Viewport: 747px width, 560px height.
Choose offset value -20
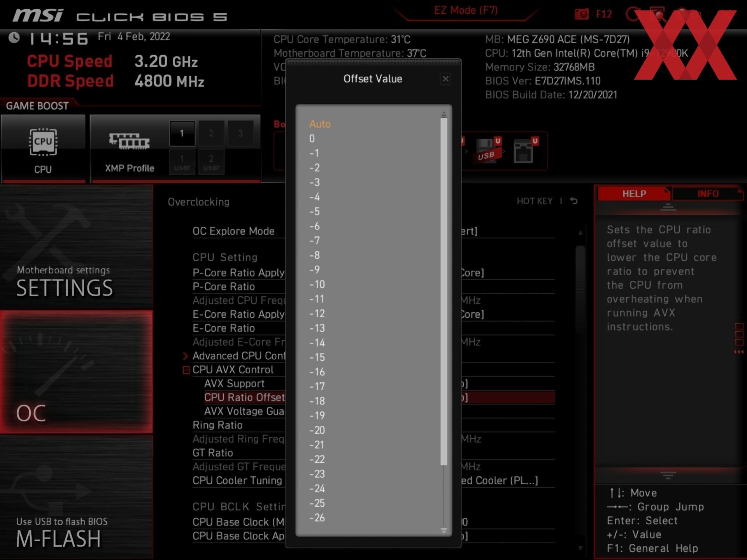point(317,430)
